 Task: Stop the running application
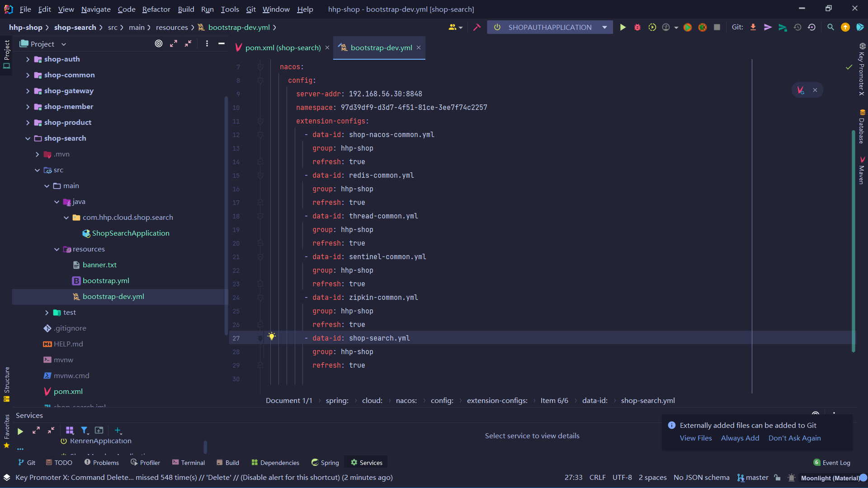tap(717, 27)
